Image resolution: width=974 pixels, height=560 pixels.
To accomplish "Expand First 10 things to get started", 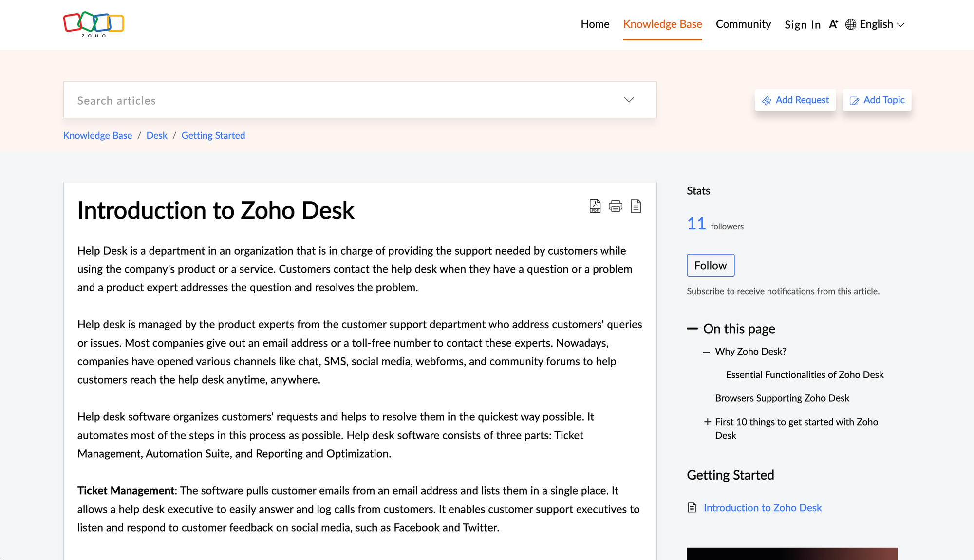I will point(708,422).
